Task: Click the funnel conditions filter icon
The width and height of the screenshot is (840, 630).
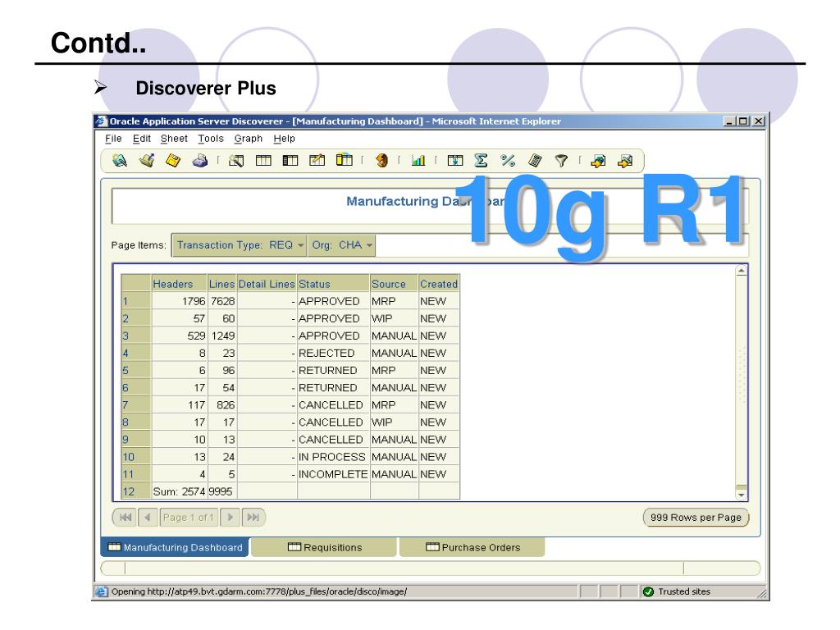Action: pyautogui.click(x=561, y=160)
